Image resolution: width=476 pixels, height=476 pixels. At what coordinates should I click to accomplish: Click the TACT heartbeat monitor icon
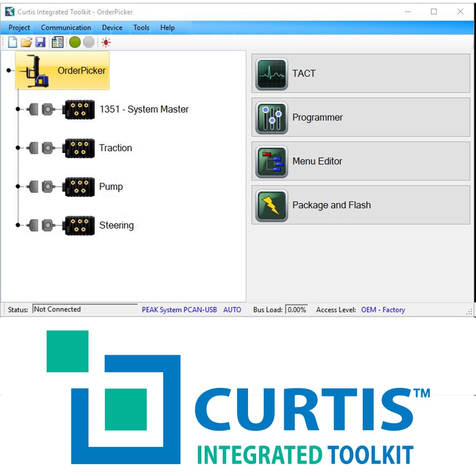272,74
